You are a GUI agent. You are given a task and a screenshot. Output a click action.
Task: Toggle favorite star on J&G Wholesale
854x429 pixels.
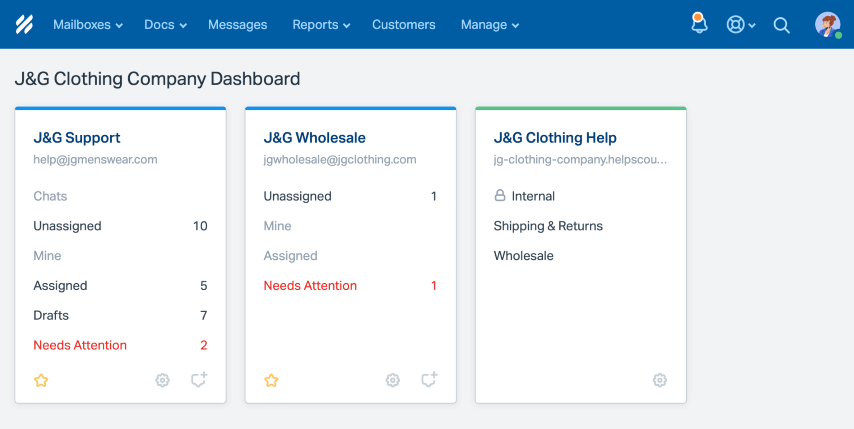[271, 380]
